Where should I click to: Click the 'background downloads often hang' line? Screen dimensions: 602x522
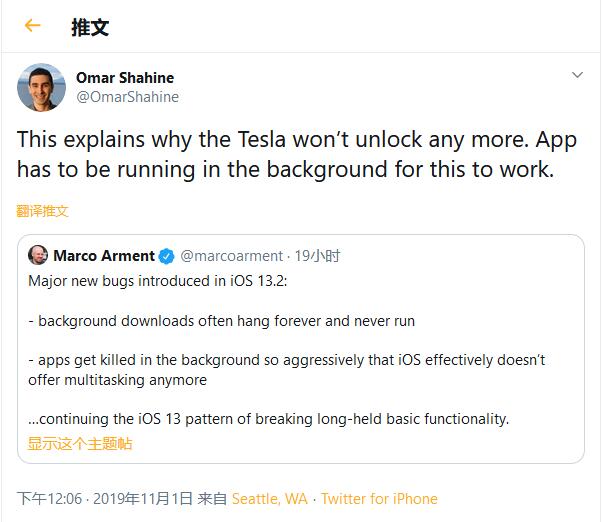[x=221, y=321]
